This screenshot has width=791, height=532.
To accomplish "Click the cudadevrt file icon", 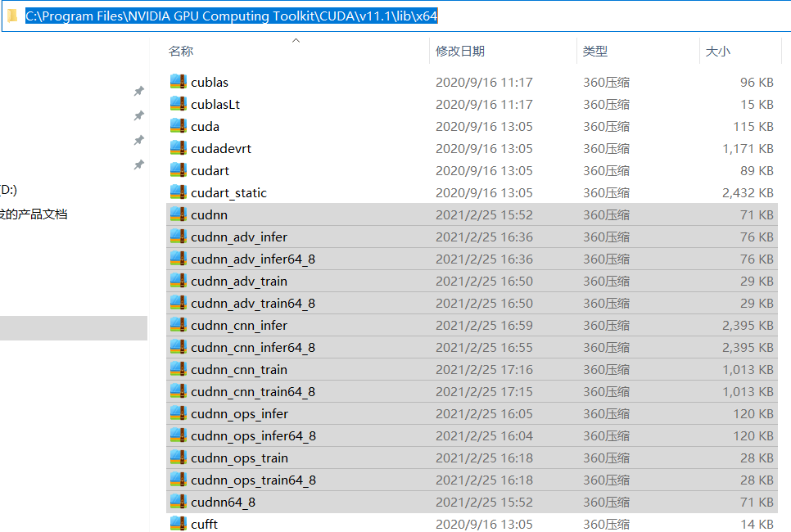I will click(179, 148).
